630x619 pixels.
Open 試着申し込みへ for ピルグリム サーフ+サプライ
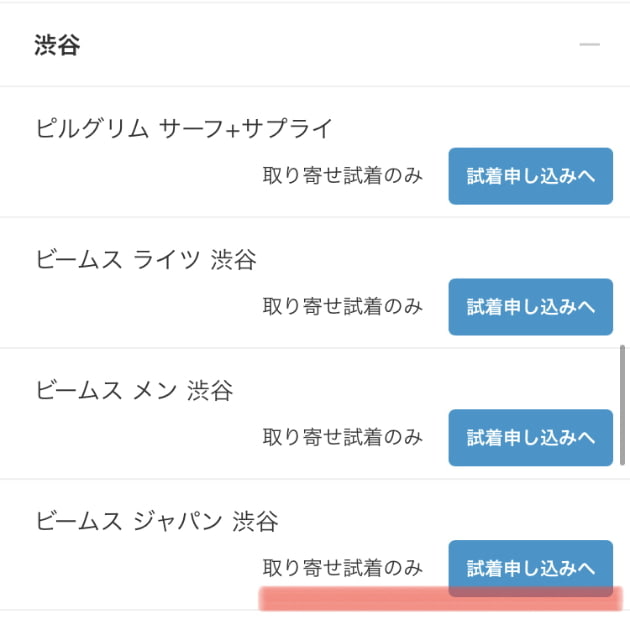[530, 176]
